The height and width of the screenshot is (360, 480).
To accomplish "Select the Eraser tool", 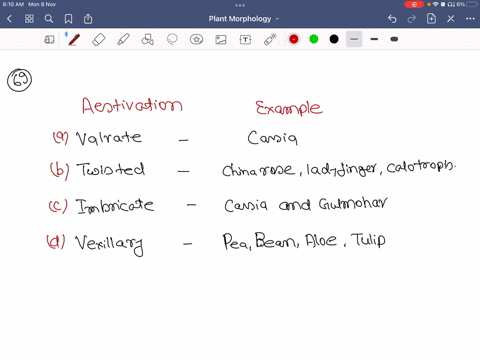I will coord(98,40).
